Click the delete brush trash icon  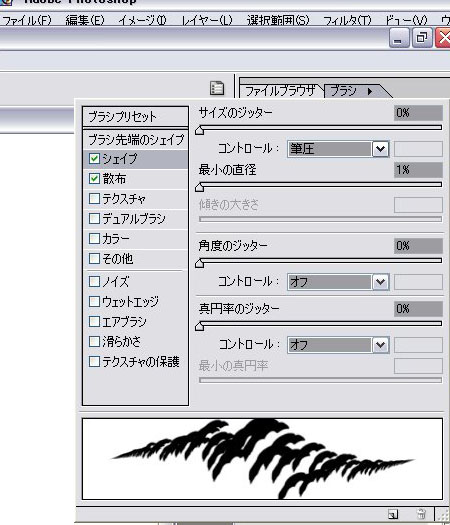pyautogui.click(x=422, y=514)
